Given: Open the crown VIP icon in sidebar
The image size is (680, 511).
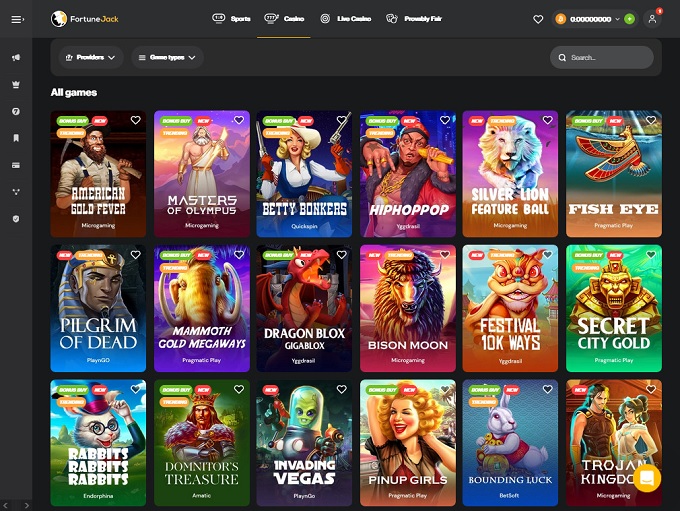Looking at the screenshot, I should [x=16, y=84].
